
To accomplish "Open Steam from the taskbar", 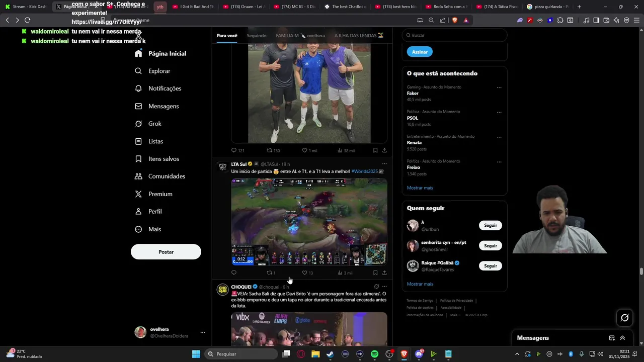I will point(330,354).
